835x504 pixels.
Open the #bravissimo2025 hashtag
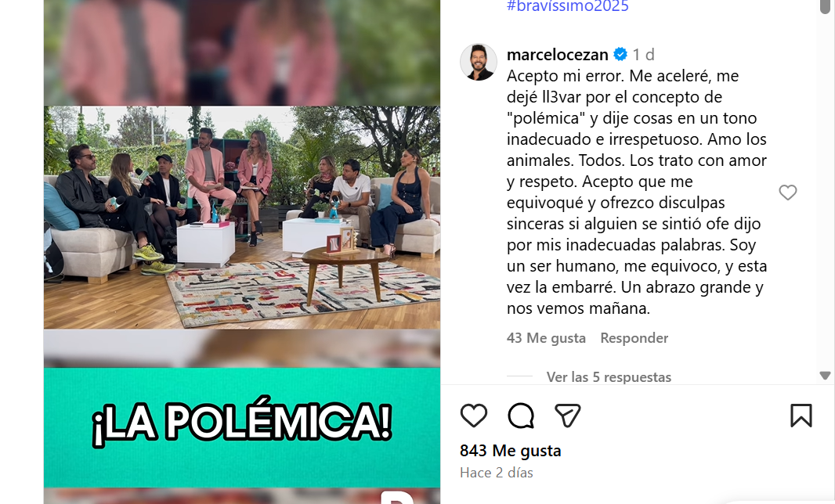[x=568, y=6]
